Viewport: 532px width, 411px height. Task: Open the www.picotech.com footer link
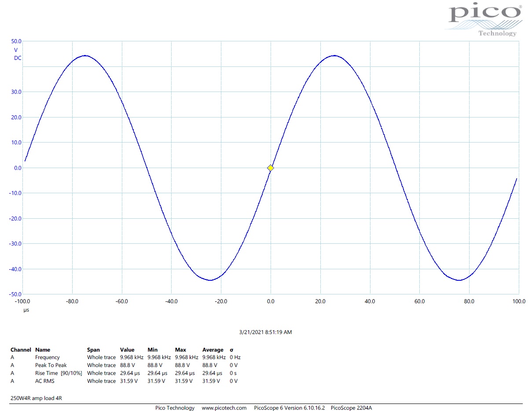coord(224,408)
